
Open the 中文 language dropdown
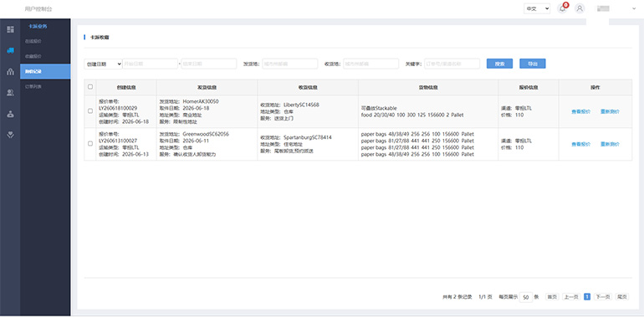coord(537,8)
